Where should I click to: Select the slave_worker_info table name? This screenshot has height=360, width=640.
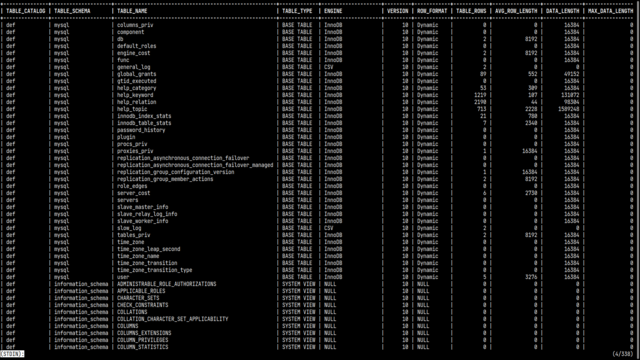[x=142, y=221]
